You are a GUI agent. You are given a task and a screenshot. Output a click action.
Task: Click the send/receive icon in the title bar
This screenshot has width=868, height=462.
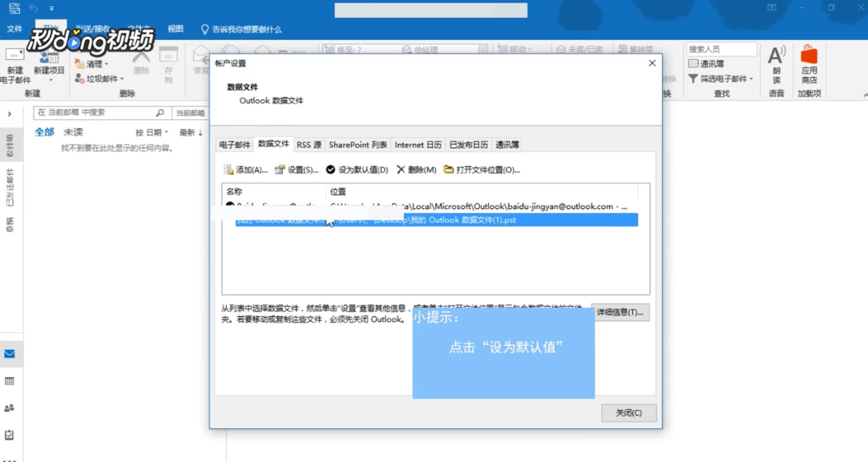(x=14, y=8)
